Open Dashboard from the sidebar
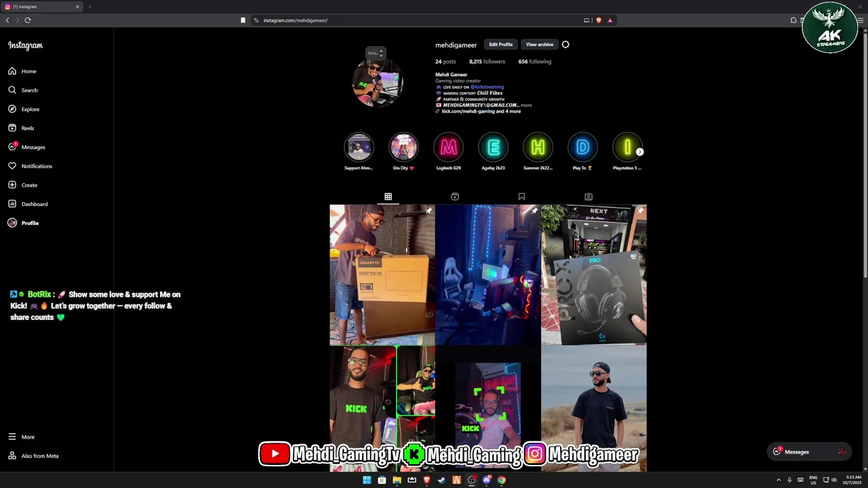 click(28, 204)
